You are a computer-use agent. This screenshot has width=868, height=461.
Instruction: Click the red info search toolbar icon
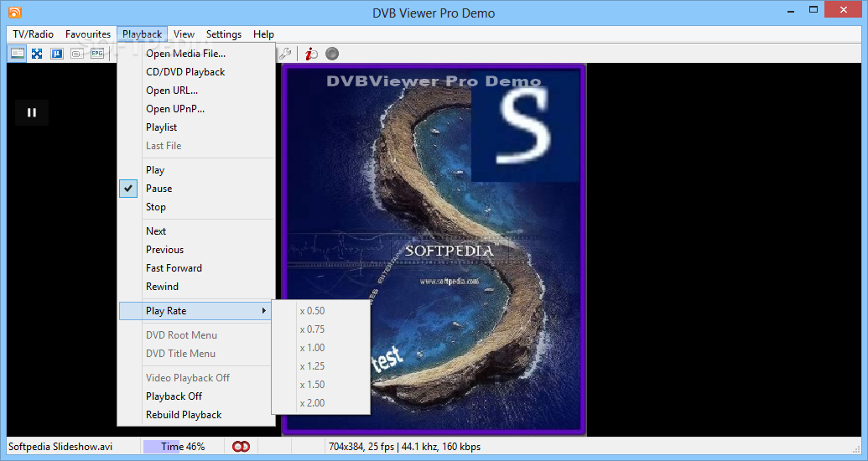point(311,54)
